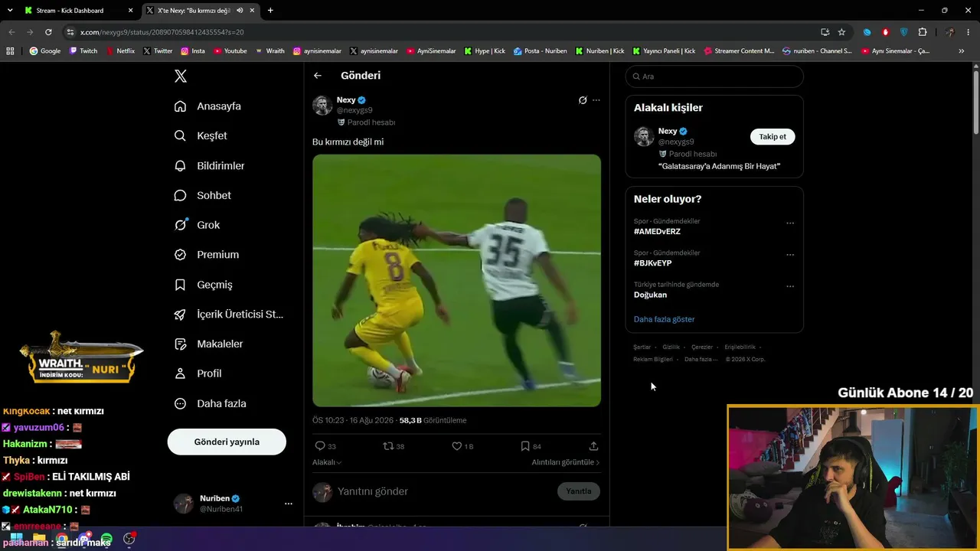
Task: Open the X logo home link
Action: click(181, 76)
